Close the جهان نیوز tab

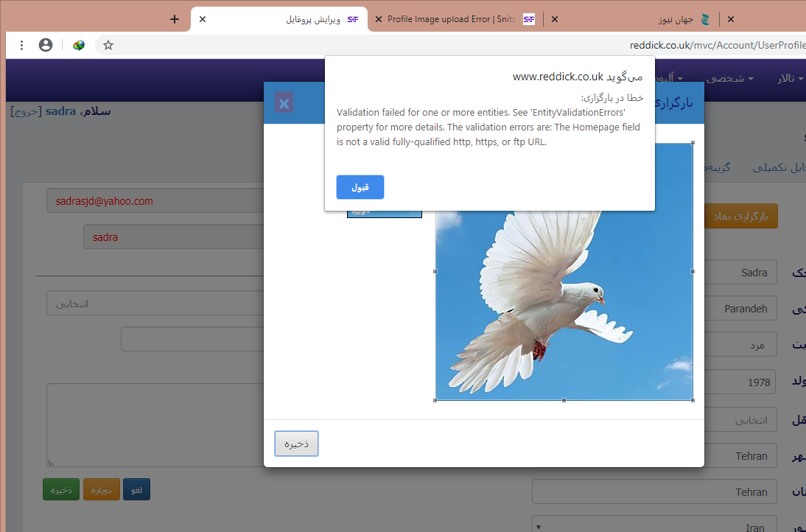[731, 19]
